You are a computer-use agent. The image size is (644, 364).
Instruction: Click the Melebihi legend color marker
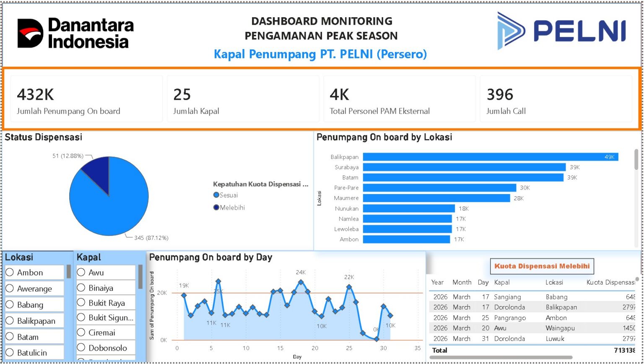point(216,208)
